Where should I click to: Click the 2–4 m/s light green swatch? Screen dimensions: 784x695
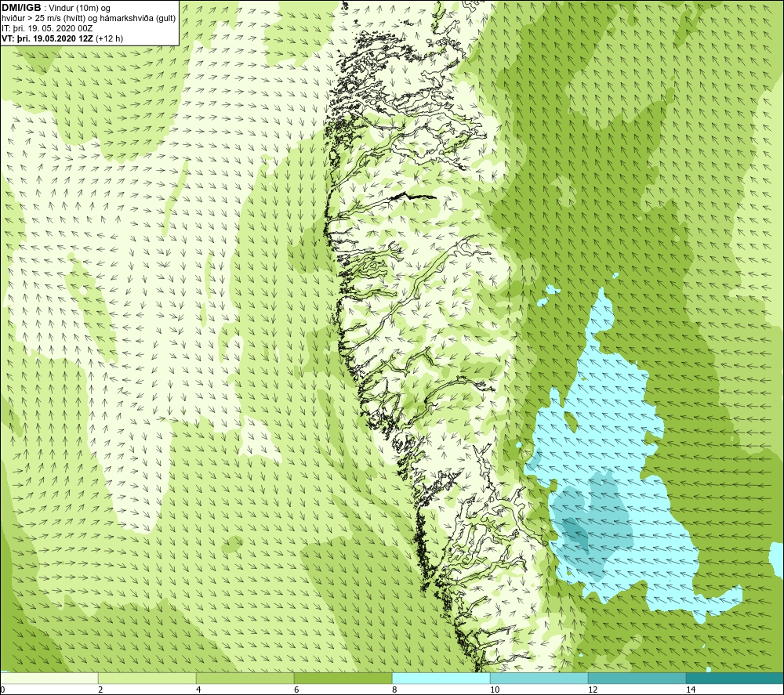click(x=147, y=678)
